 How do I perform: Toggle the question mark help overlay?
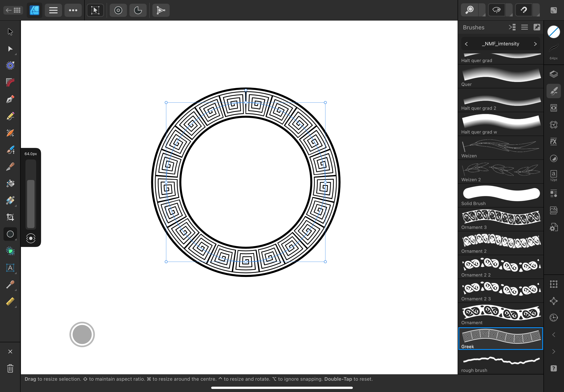pos(554,368)
